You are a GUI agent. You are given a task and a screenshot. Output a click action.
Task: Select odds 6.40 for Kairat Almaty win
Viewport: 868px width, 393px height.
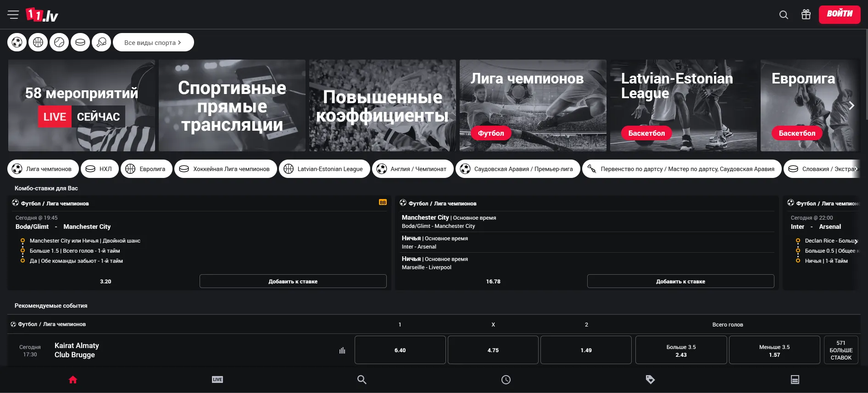pyautogui.click(x=400, y=350)
